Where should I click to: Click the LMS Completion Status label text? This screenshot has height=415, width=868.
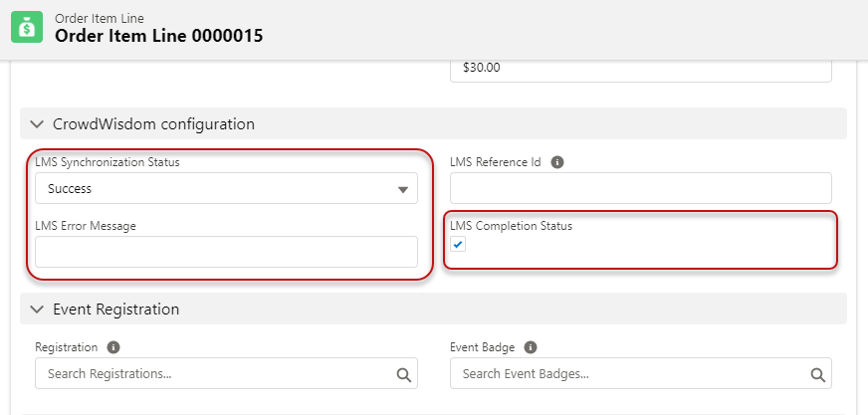coord(511,226)
